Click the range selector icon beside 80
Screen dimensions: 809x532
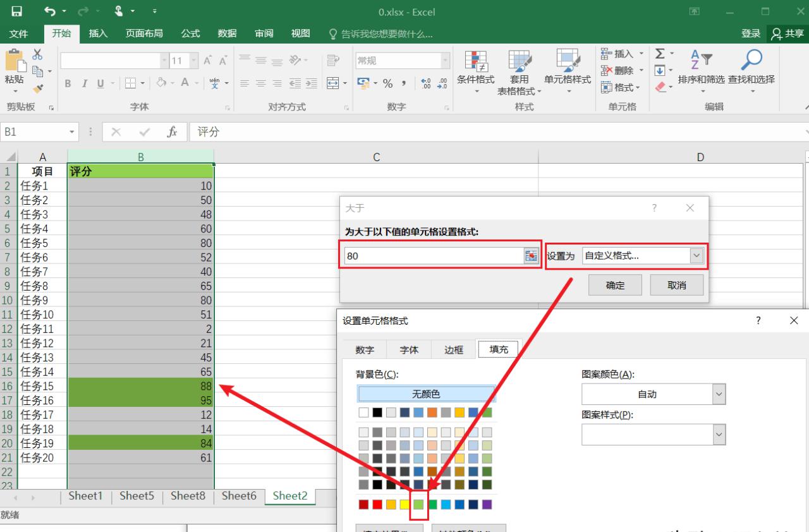point(531,255)
